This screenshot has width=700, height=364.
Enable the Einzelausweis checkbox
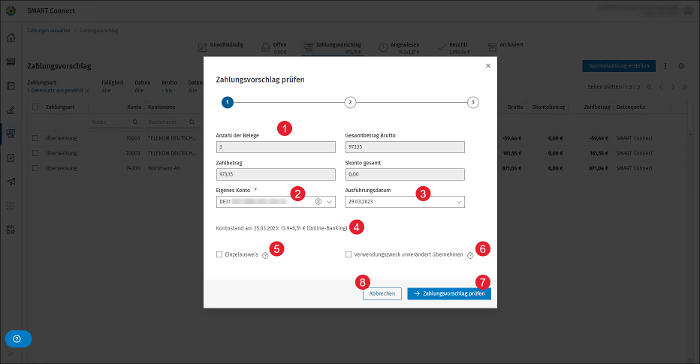[x=219, y=255]
